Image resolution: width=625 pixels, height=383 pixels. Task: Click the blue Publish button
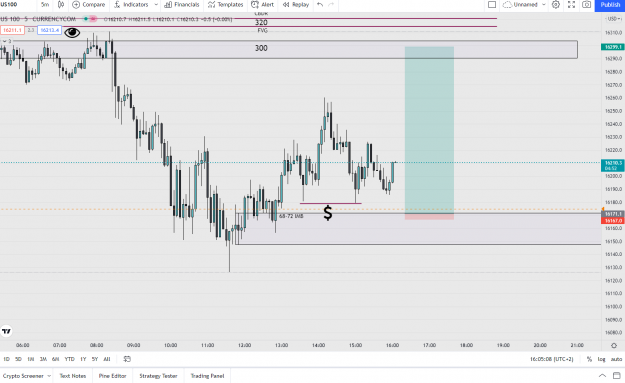pos(610,5)
